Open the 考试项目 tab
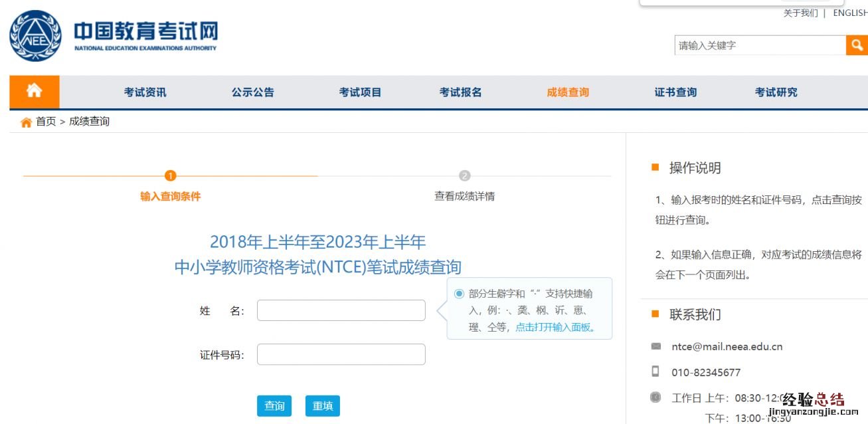 pos(359,92)
